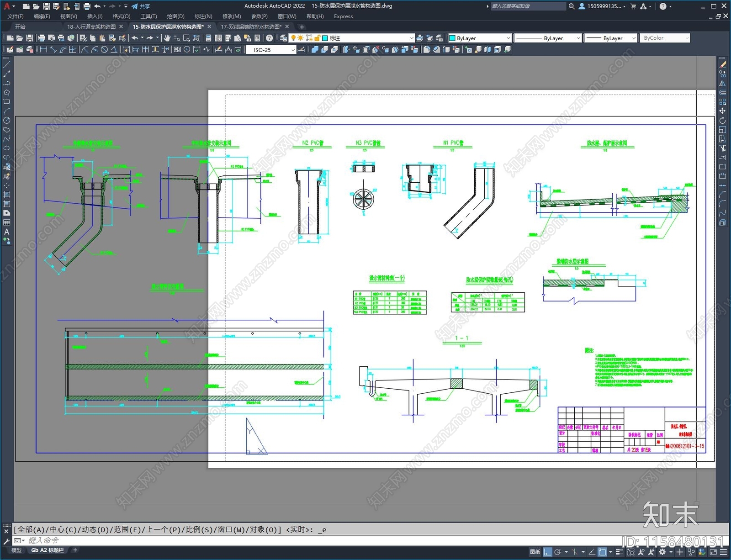The width and height of the screenshot is (731, 560).
Task: Click the user account 1505999135 sign-in button
Action: tap(602, 6)
